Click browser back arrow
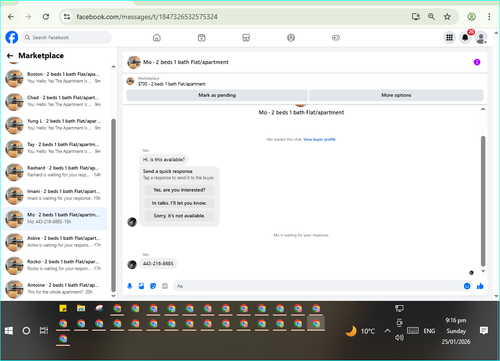 click(11, 17)
